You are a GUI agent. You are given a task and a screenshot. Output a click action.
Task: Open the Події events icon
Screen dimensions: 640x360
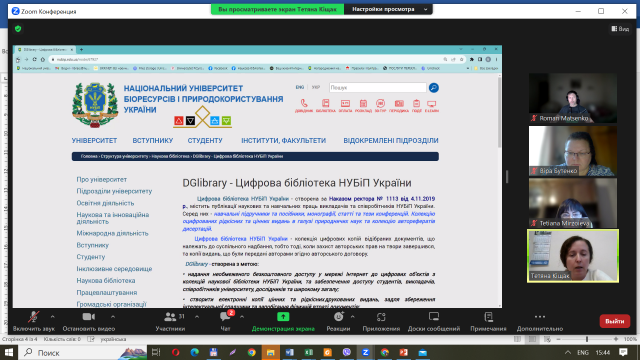pos(416,105)
